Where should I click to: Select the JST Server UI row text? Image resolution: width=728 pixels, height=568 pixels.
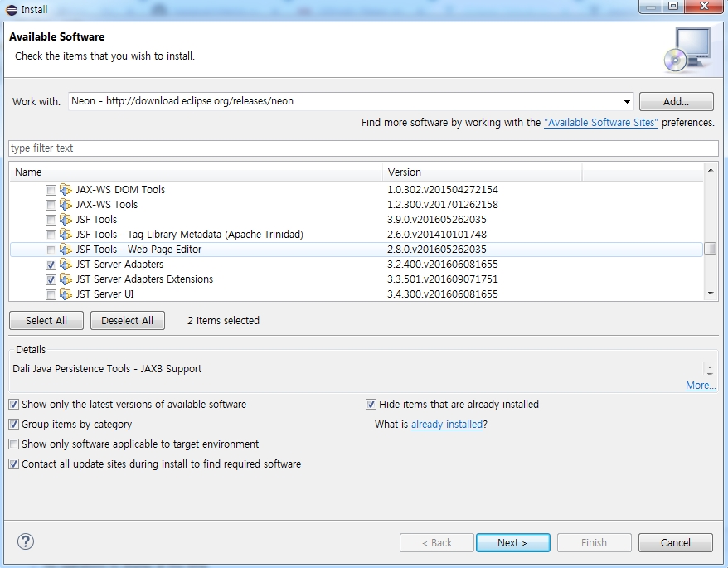coord(105,294)
